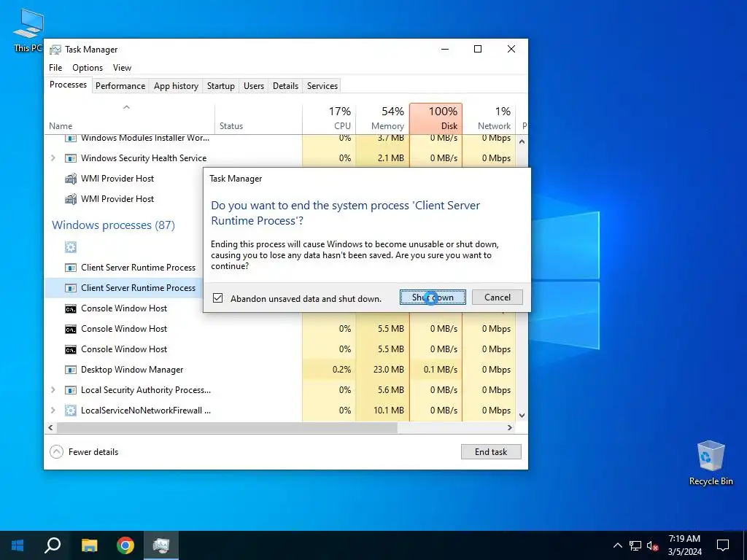Click the Task Manager title bar icon
Viewport: 747px width, 560px height.
pos(55,50)
